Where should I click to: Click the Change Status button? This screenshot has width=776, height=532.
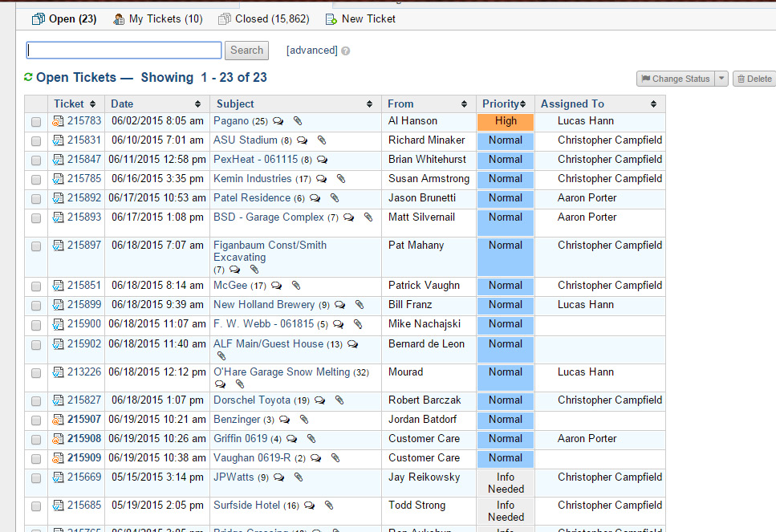tap(676, 78)
